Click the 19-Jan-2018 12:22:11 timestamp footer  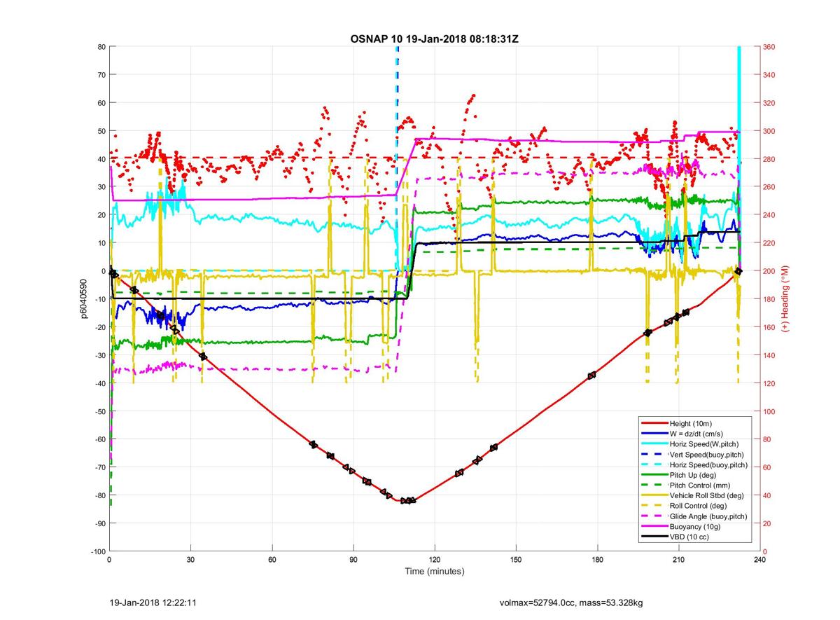(x=153, y=602)
